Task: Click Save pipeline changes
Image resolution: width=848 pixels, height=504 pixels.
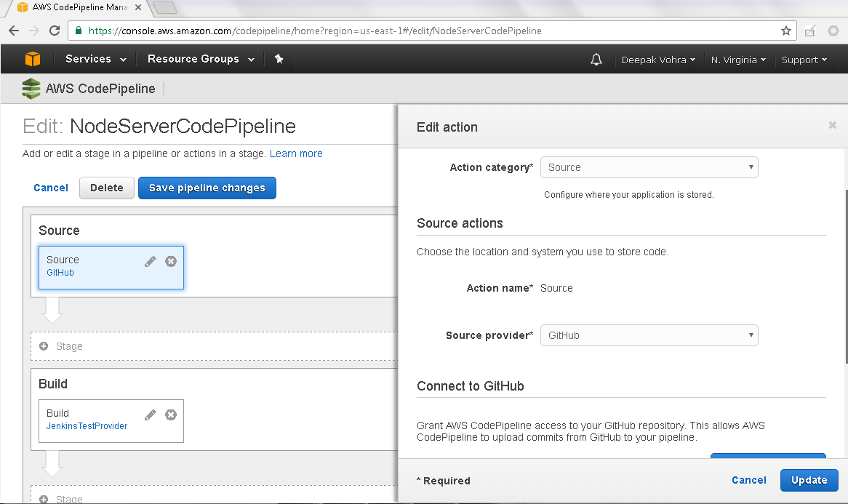Action: pos(207,188)
